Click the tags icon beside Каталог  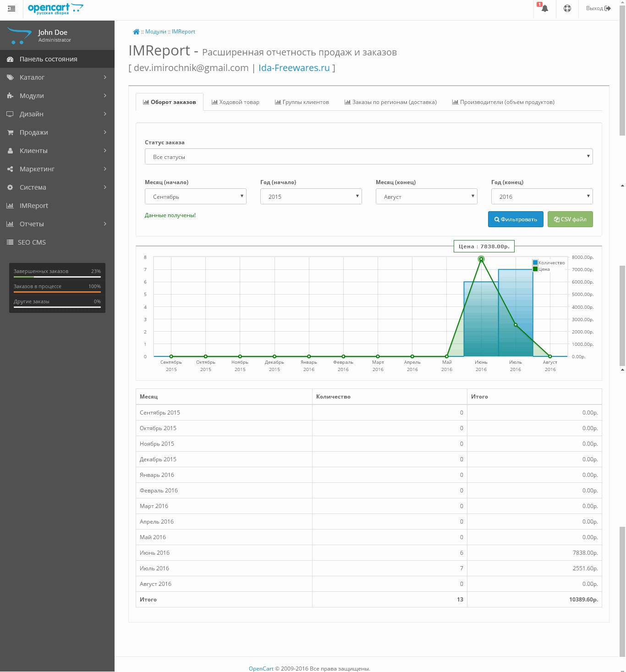10,77
